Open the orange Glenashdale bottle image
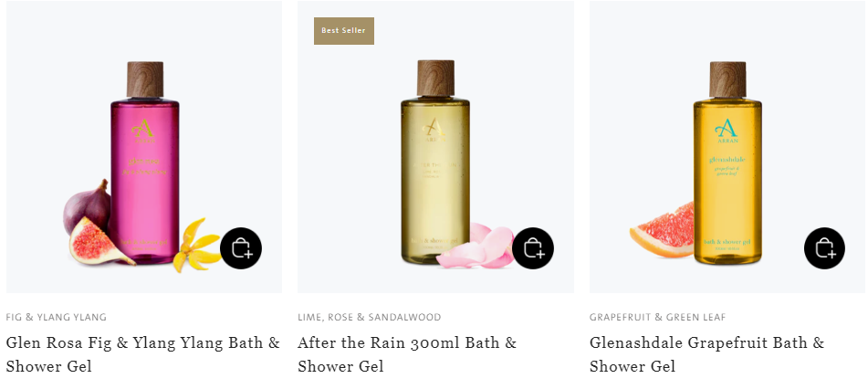The height and width of the screenshot is (389, 868). click(x=727, y=163)
